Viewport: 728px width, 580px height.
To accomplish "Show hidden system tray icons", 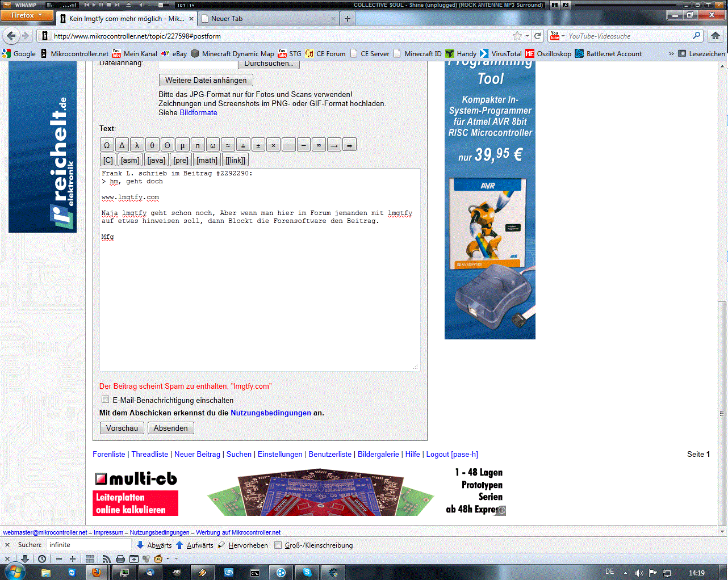I will [x=625, y=573].
